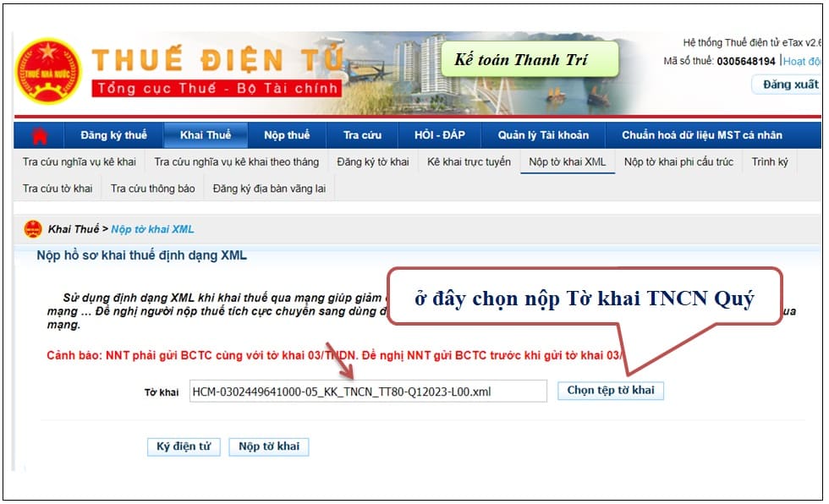Click the emblem icon beside Khai Thuế breadcrumb

point(33,229)
